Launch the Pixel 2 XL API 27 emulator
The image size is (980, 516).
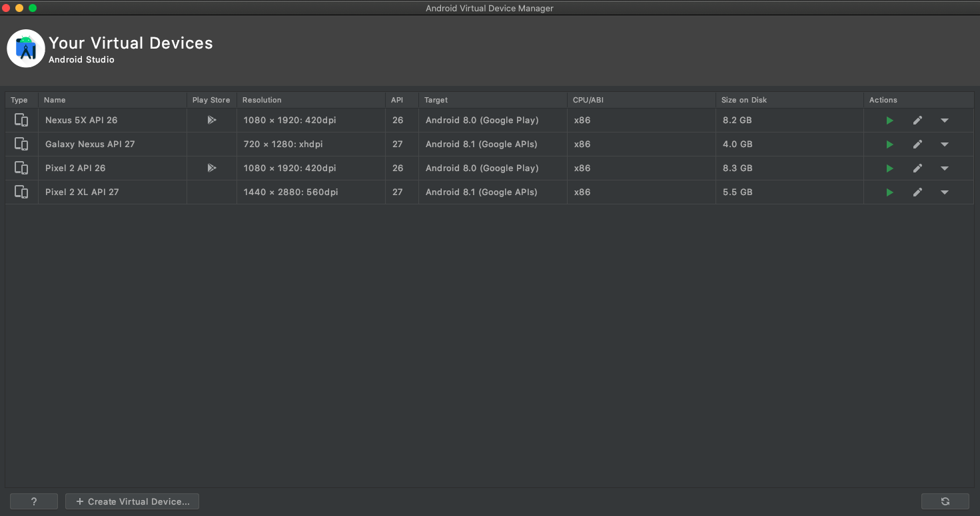coord(889,192)
